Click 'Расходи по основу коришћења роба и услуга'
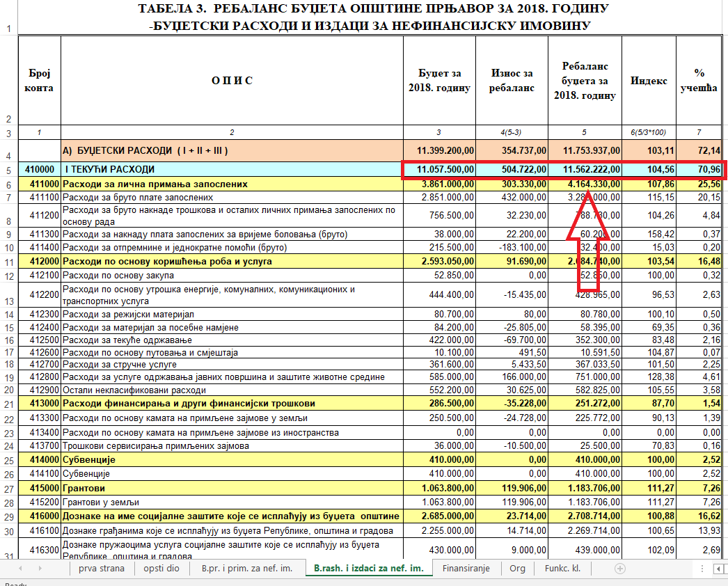728x586 pixels. click(x=232, y=262)
